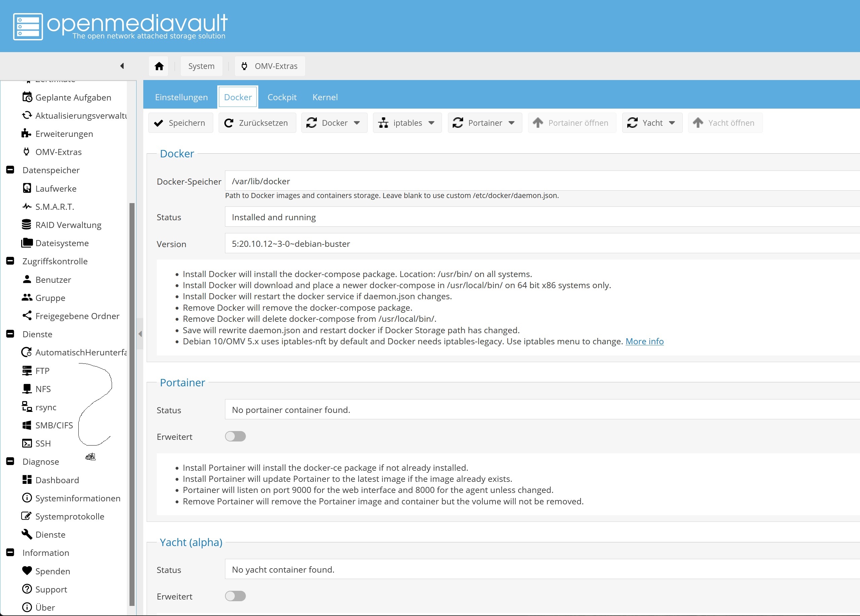Open Support page in sidebar
Viewport: 860px width, 616px height.
(x=45, y=589)
